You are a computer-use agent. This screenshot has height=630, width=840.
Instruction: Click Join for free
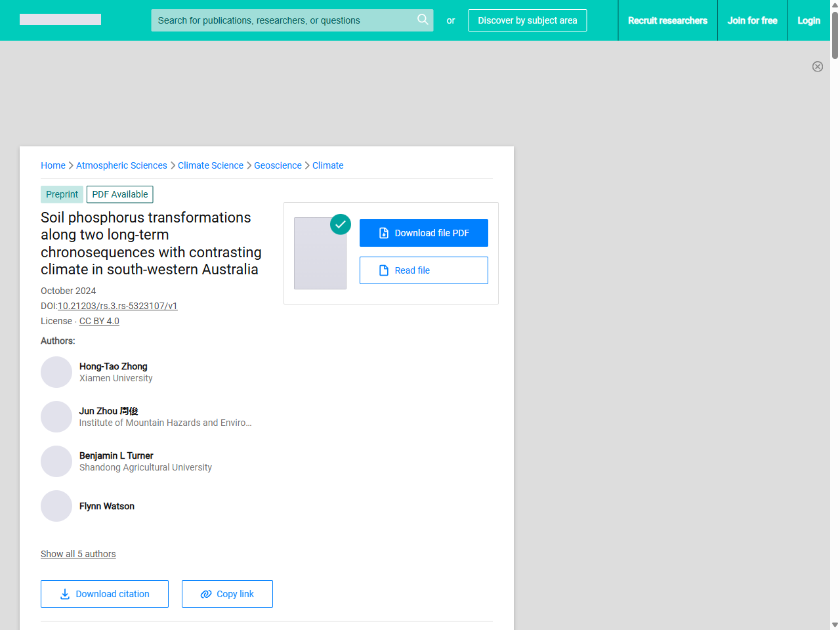click(x=752, y=20)
